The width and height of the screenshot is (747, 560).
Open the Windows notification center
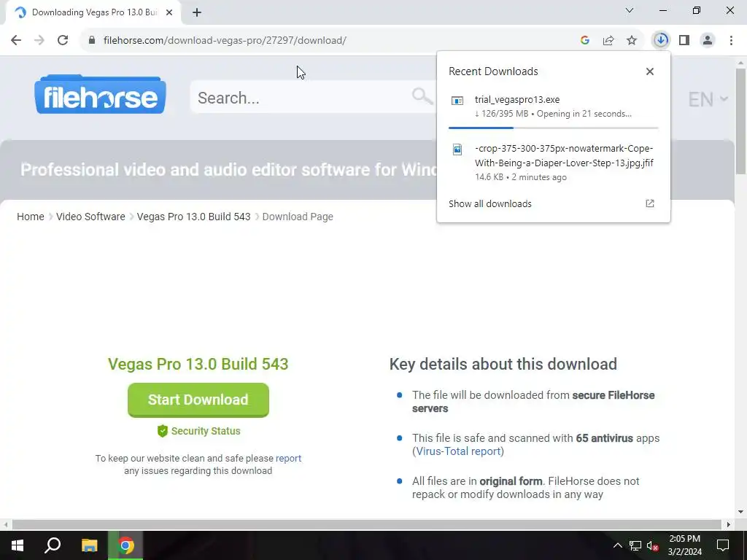point(723,545)
